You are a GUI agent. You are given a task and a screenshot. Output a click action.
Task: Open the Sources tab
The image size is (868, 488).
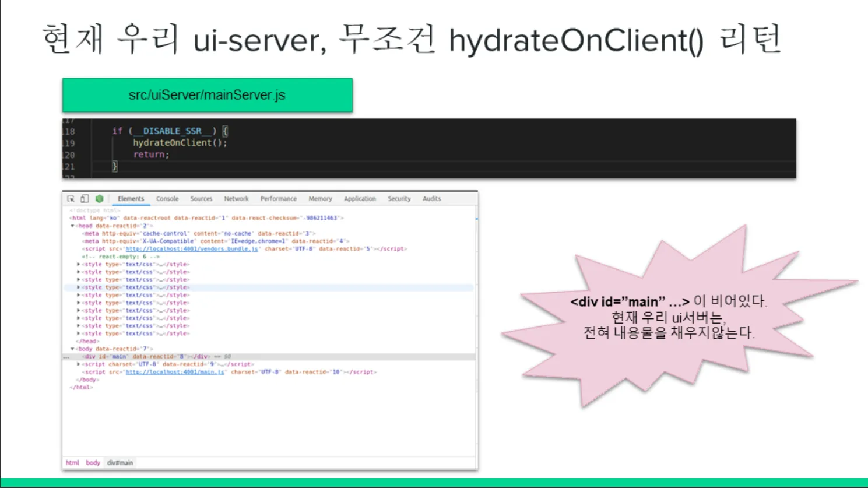[201, 199]
